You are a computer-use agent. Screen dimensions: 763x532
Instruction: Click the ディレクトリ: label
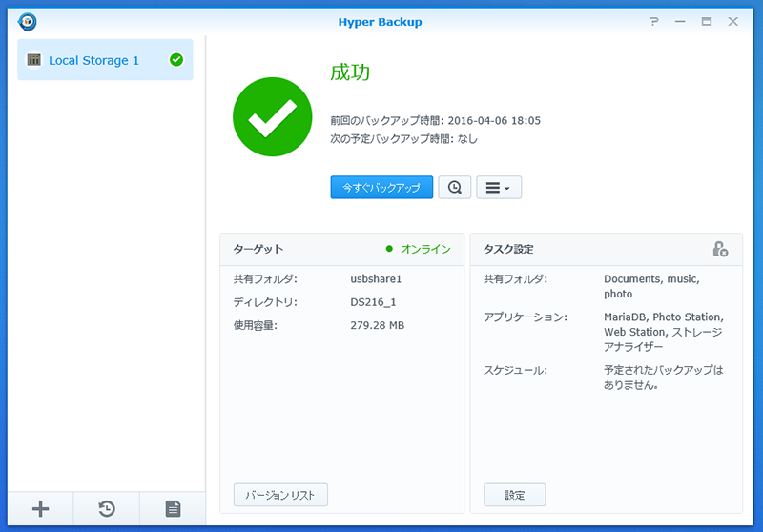265,302
